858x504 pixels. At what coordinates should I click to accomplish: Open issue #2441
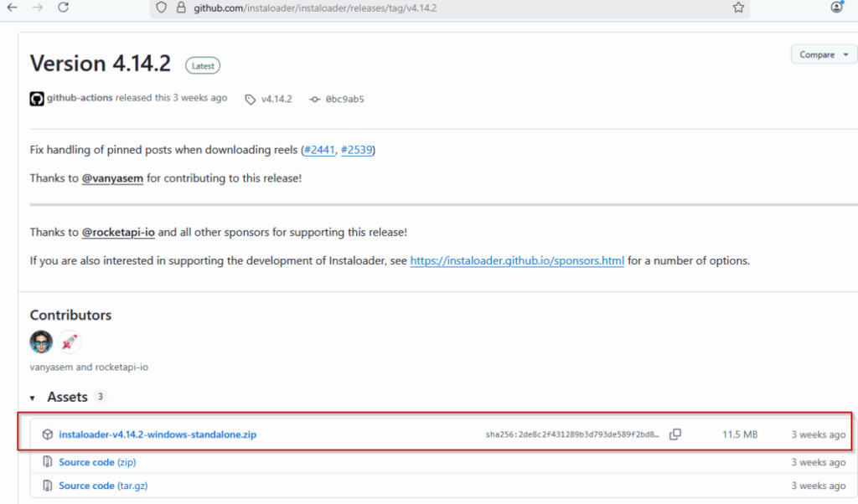point(319,150)
